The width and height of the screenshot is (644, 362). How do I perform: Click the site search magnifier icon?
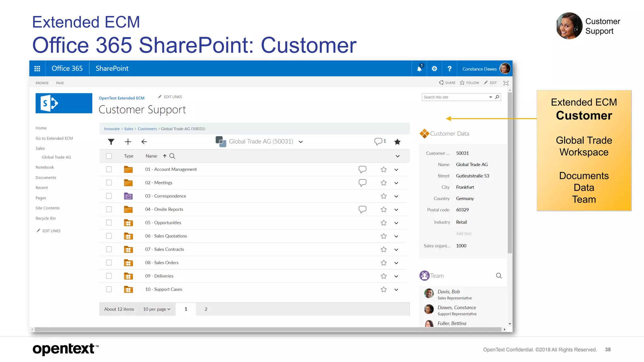pyautogui.click(x=497, y=97)
